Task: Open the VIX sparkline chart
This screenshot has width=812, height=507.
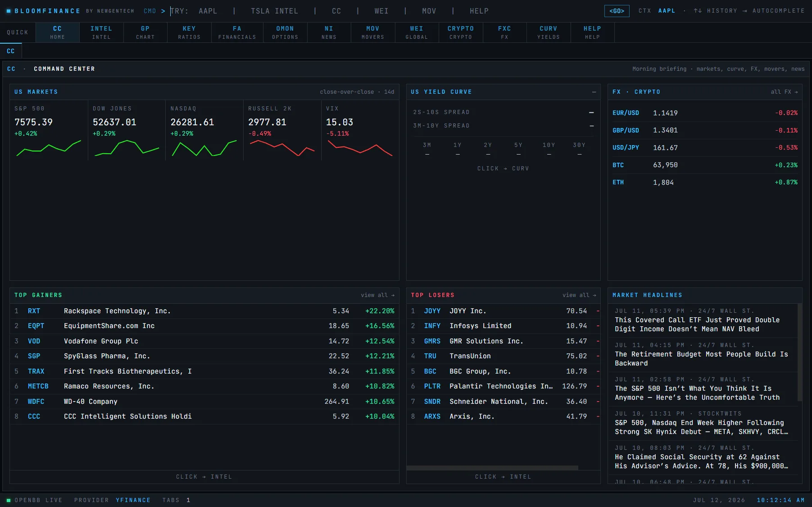Action: (x=360, y=148)
